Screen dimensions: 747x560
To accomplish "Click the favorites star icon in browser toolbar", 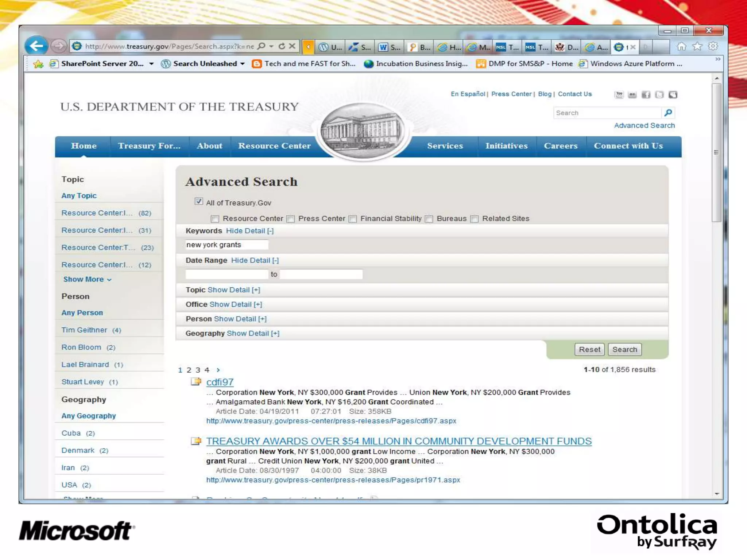I will coord(697,47).
